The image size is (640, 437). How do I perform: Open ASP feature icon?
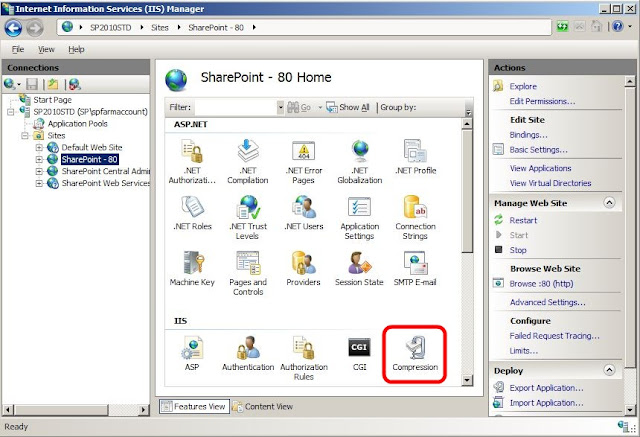pyautogui.click(x=192, y=353)
